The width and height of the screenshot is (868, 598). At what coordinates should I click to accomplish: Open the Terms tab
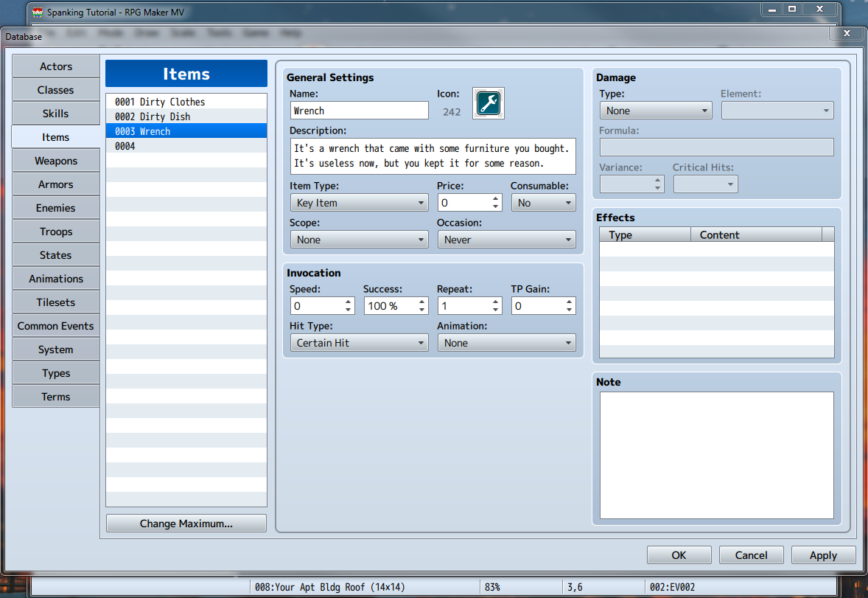pos(56,397)
